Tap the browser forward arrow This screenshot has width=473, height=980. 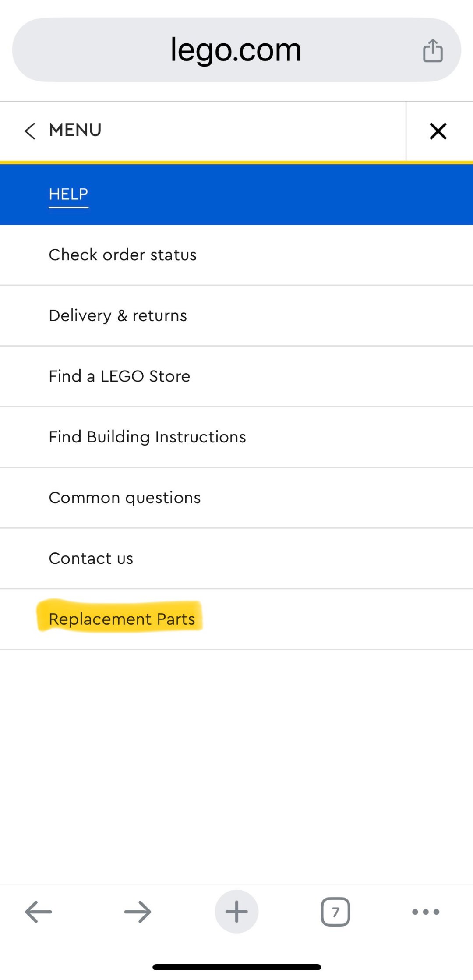(138, 912)
